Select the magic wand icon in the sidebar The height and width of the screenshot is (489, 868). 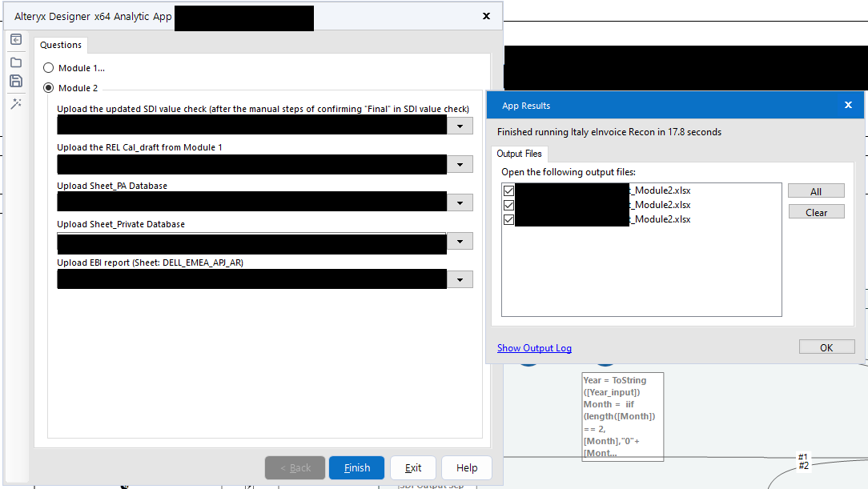[x=15, y=102]
